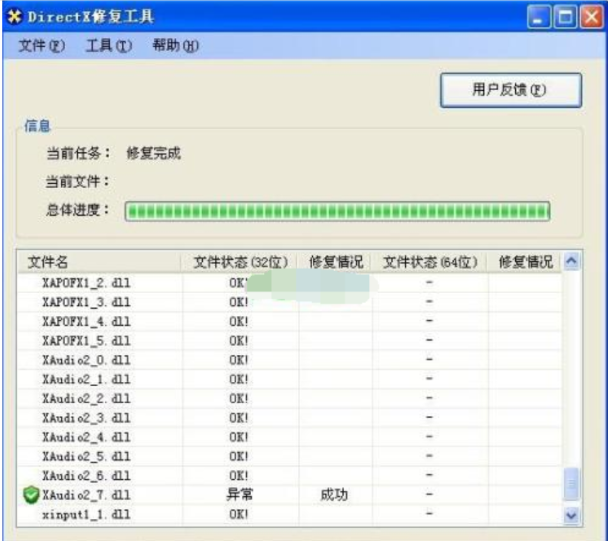Minimize the DirectX修复工具 window
Screen dimensions: 608x541
(538, 17)
